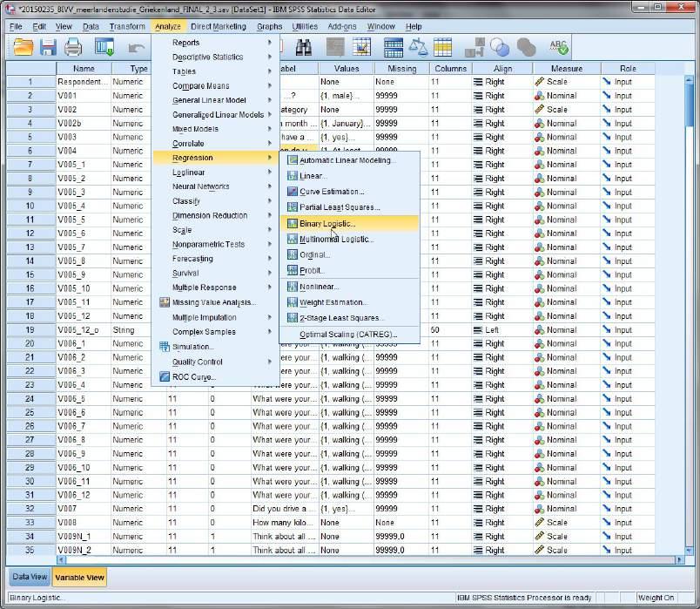Open the Simulation menu entry
Viewport: 700px width, 609px height.
(215, 347)
